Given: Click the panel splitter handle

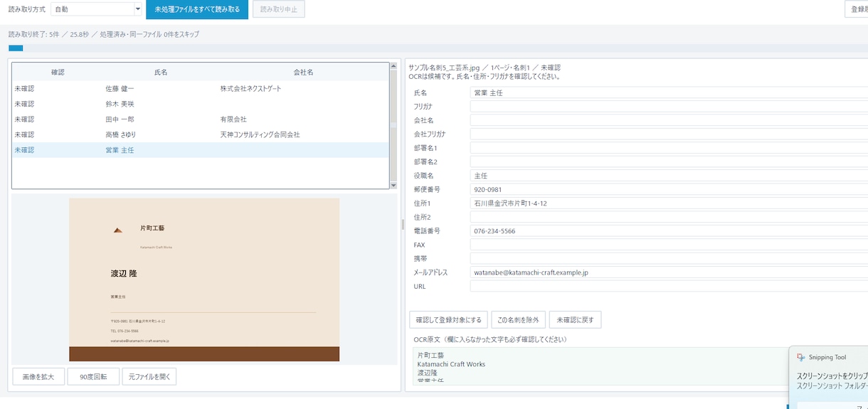Looking at the screenshot, I should coord(402,224).
